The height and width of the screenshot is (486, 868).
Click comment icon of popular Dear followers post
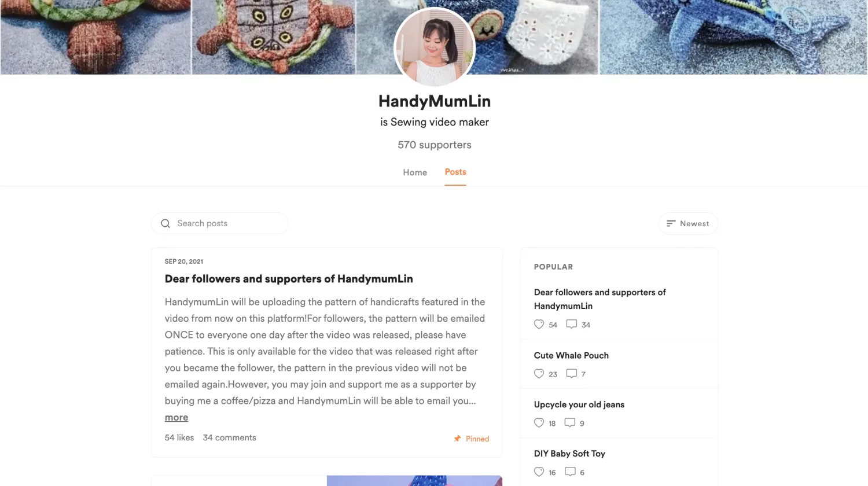click(571, 325)
